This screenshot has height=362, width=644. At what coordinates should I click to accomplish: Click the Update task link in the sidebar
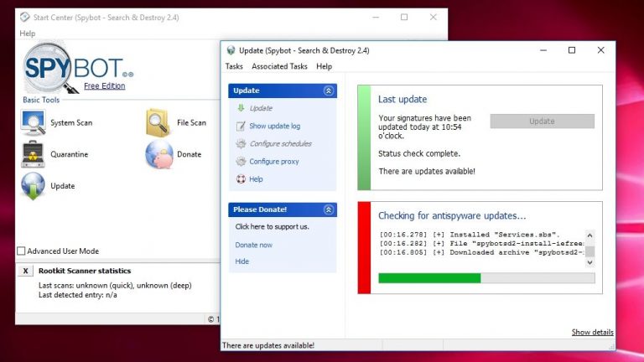(x=261, y=108)
